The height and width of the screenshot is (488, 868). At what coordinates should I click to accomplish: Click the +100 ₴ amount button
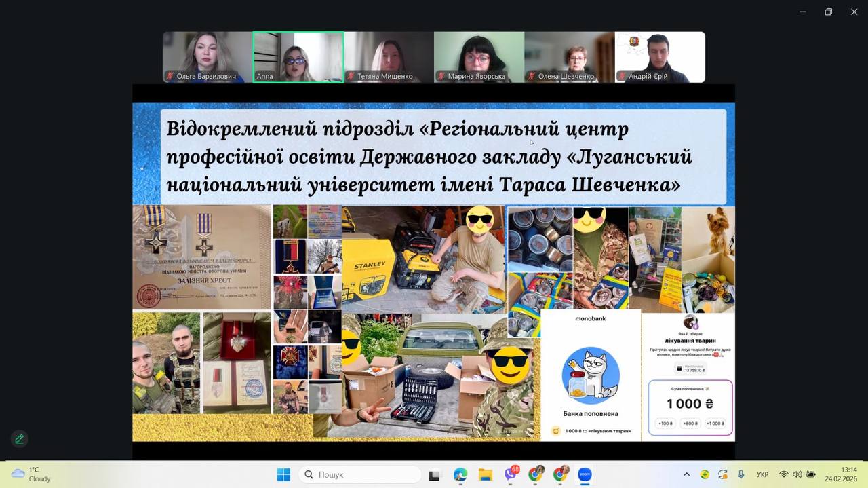point(665,424)
